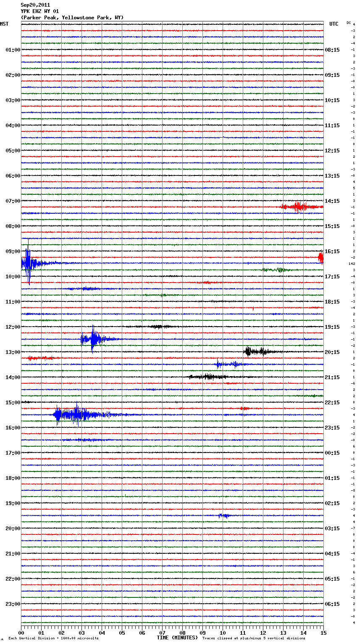Screen dimensions: 357x644
Task: Click the Each Vertical Division 1600.00 microvolts note
Action: [x=54, y=639]
